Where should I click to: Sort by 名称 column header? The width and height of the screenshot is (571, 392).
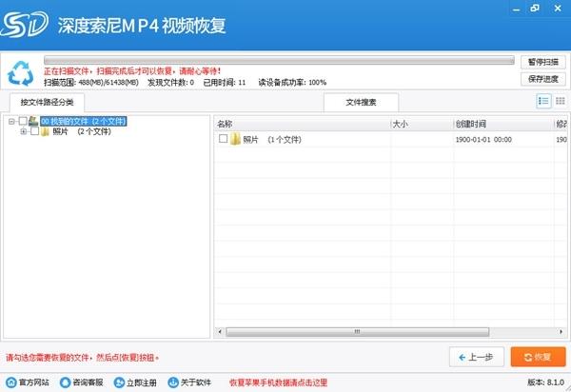click(303, 124)
